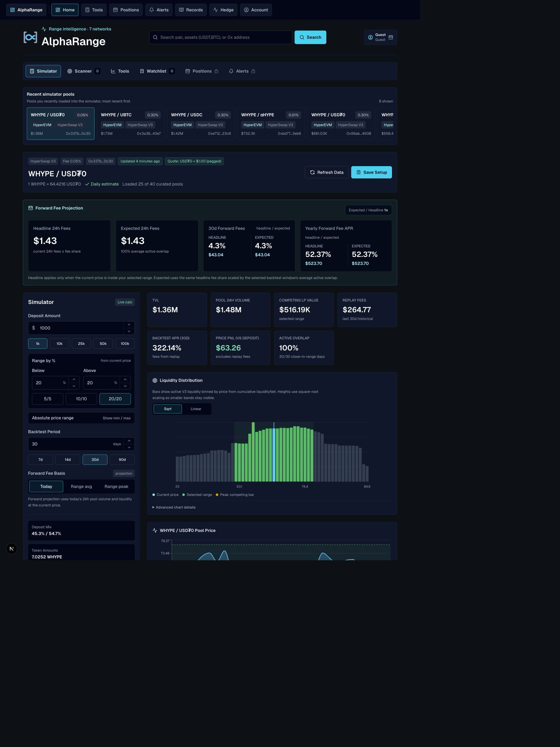Click the Range intelligence pulse icon
Screen dimensions: 560x747
(x=44, y=29)
